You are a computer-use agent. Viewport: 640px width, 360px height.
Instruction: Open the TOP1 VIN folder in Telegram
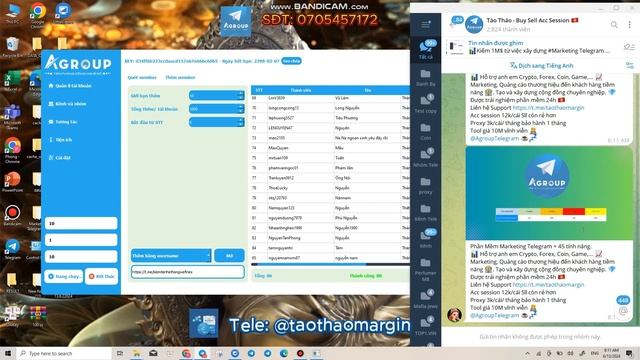tap(425, 325)
